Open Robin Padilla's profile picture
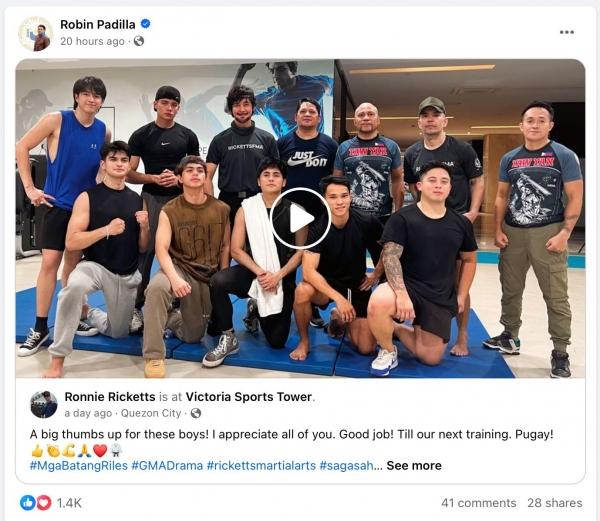Viewport: 600px width, 521px height. tap(36, 33)
